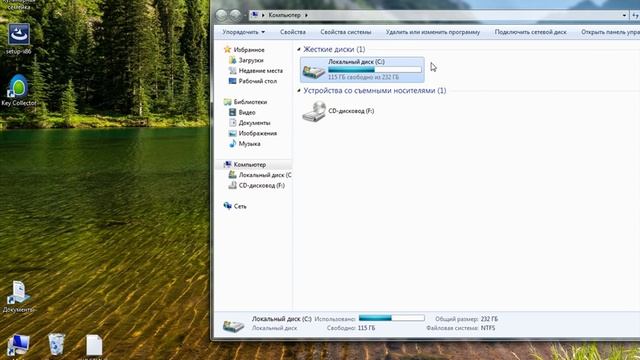
Task: Click the Библиотеки folder icon
Action: click(x=227, y=102)
